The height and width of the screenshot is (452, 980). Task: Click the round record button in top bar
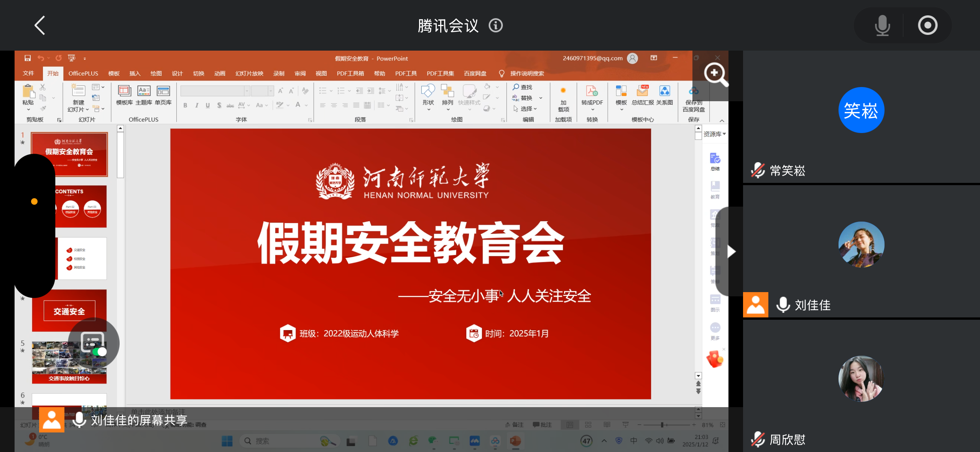[927, 26]
